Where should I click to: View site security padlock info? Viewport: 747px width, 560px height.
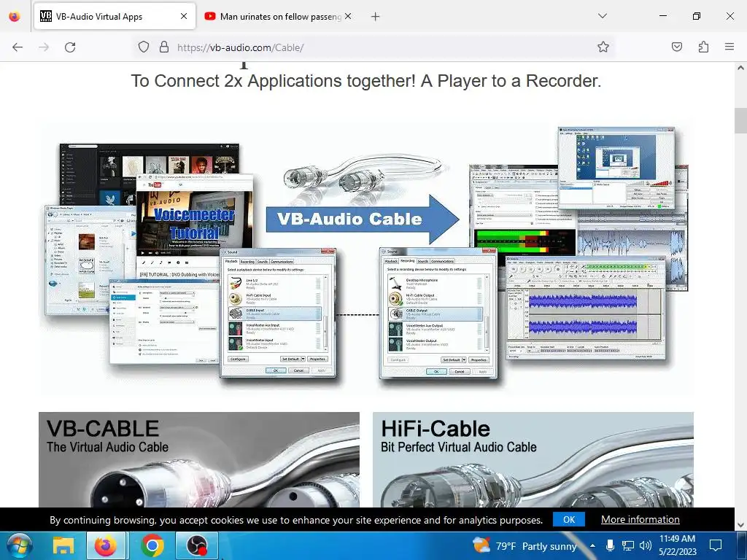164,47
